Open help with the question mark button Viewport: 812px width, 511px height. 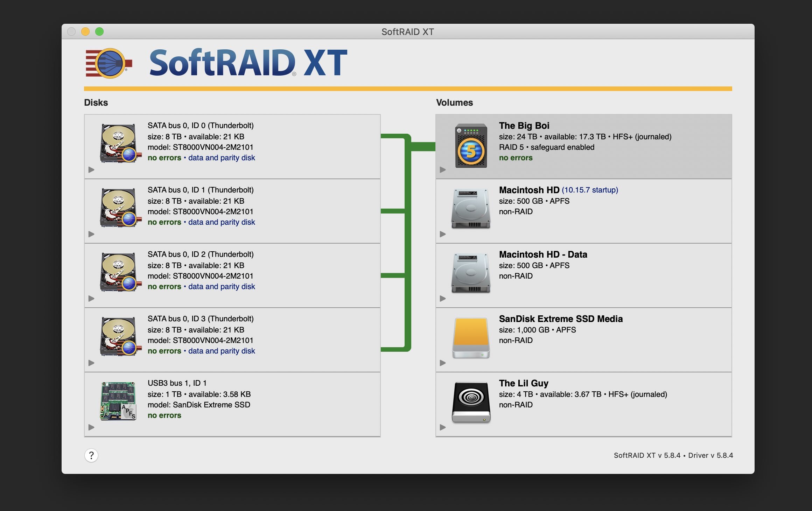pos(91,455)
